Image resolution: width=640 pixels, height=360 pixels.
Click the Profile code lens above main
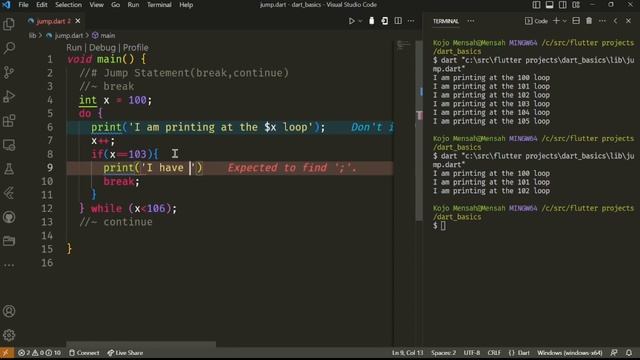[136, 47]
